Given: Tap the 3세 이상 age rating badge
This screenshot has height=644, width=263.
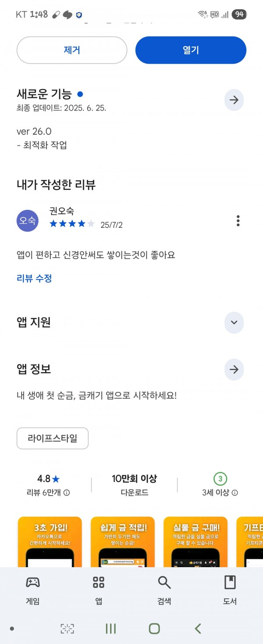Looking at the screenshot, I should 220,479.
